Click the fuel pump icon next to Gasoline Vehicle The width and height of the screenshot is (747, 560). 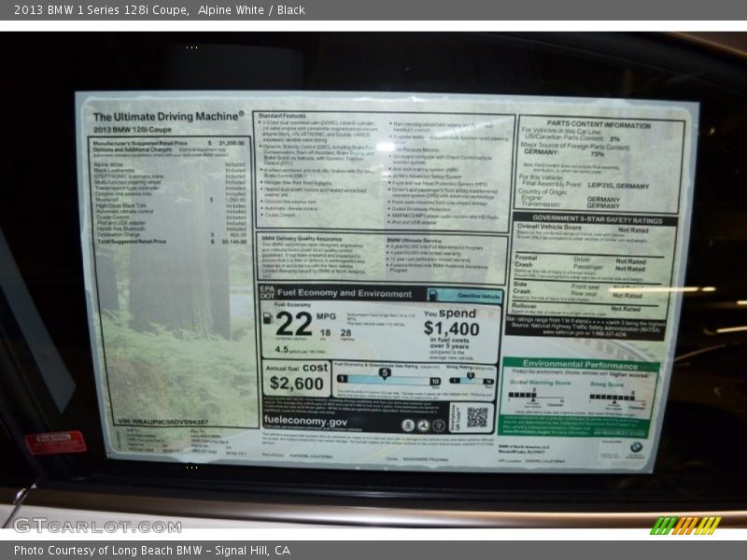pos(433,295)
